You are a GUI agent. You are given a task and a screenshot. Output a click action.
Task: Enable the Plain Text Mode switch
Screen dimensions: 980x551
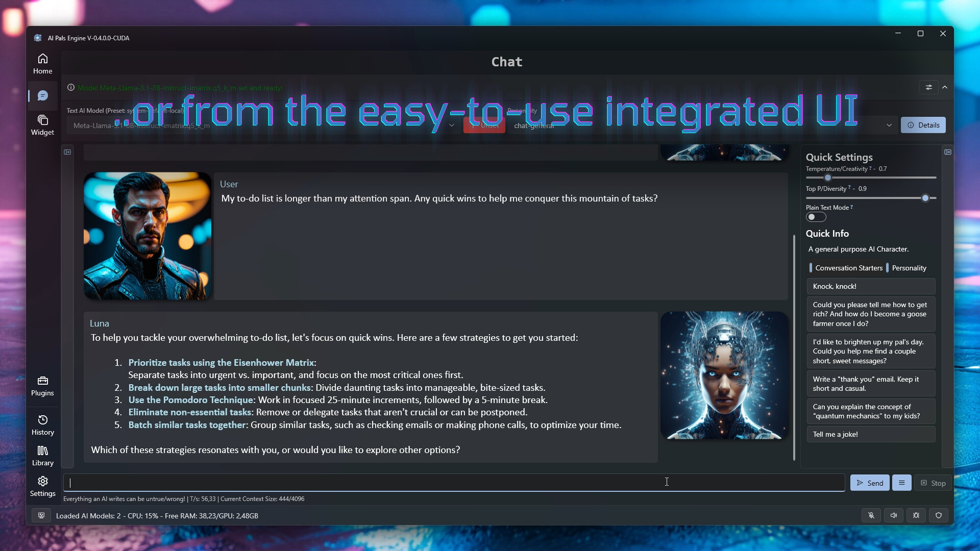point(816,217)
